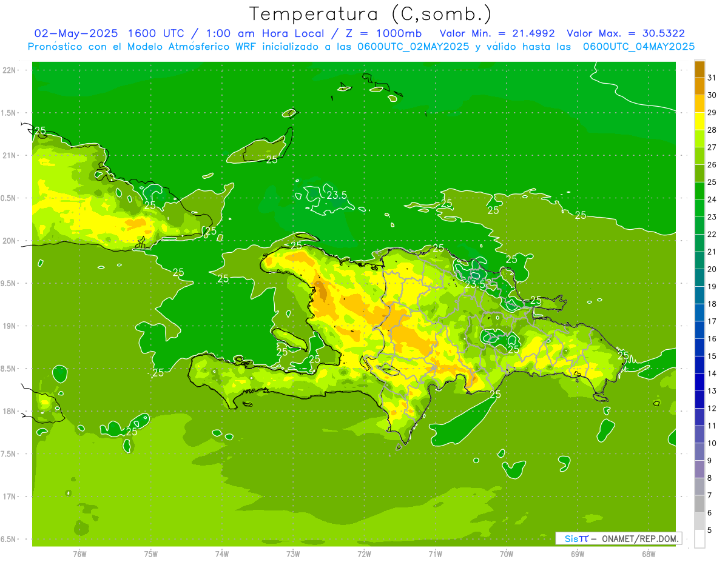Screen dimensions: 728x562
Task: Click the "76W" longitude label
Action: pyautogui.click(x=79, y=554)
